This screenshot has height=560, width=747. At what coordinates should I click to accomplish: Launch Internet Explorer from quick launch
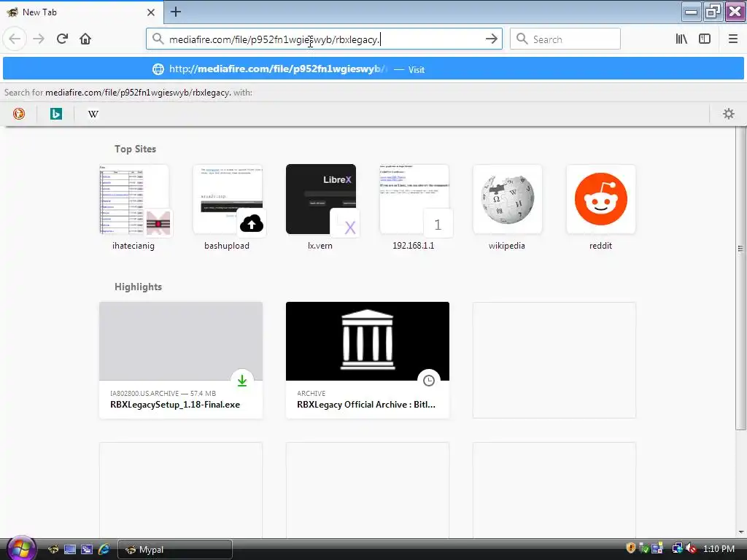(x=104, y=550)
